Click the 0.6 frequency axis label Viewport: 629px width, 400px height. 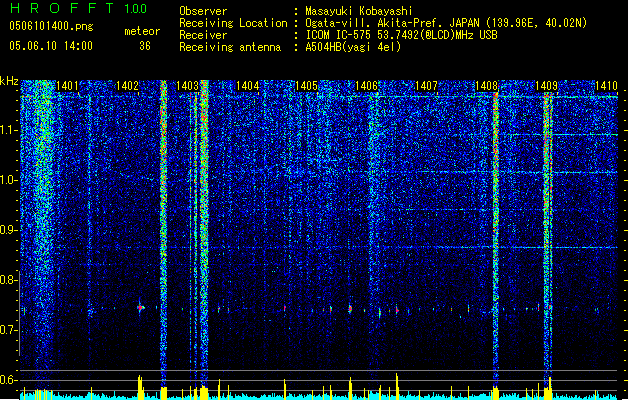pyautogui.click(x=8, y=380)
